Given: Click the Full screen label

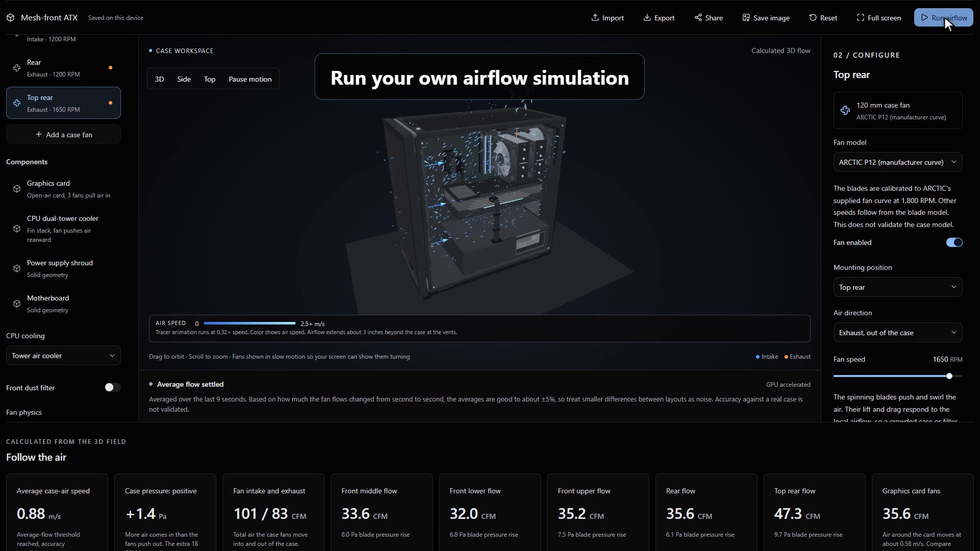Looking at the screenshot, I should click(884, 18).
